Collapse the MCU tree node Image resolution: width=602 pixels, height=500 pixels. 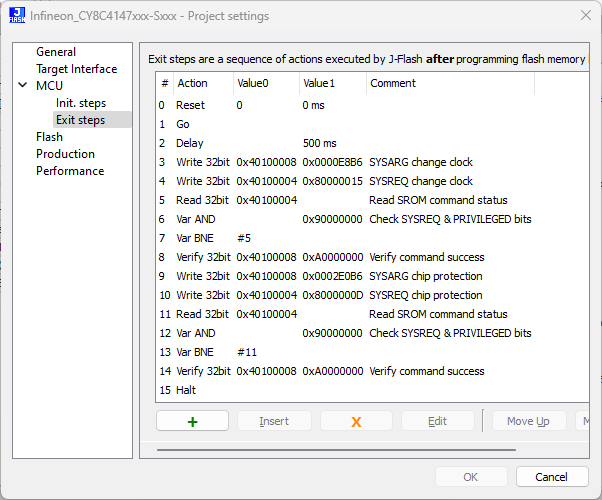click(23, 86)
